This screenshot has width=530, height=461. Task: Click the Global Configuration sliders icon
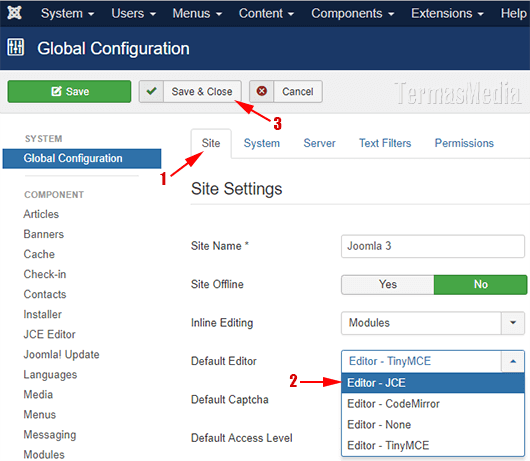(x=16, y=47)
